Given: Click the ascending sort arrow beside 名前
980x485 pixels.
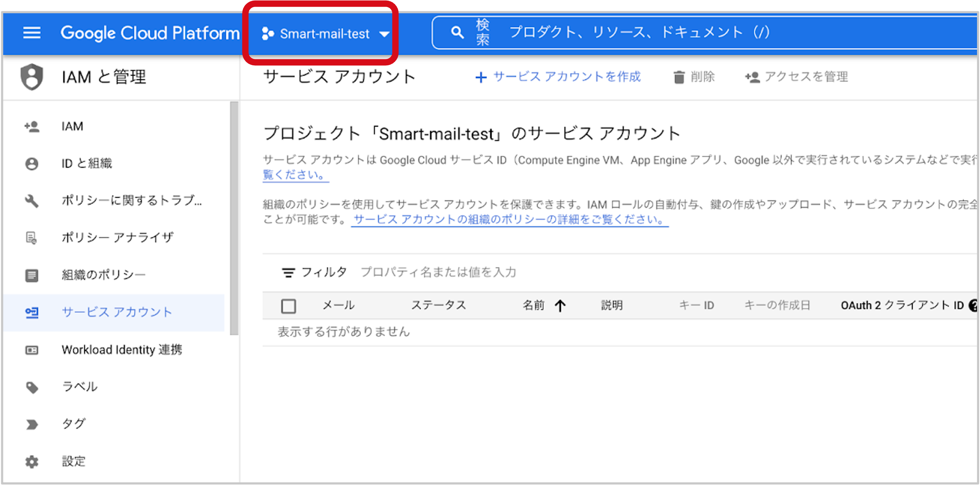Looking at the screenshot, I should pyautogui.click(x=560, y=306).
